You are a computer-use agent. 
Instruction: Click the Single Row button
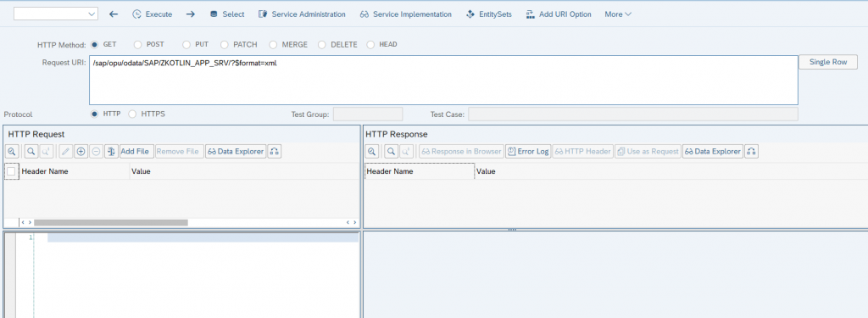[827, 62]
